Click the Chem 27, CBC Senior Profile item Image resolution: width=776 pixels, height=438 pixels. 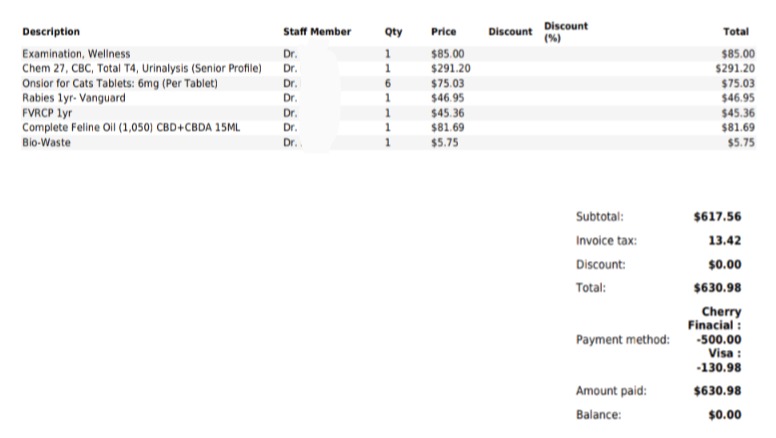click(141, 68)
